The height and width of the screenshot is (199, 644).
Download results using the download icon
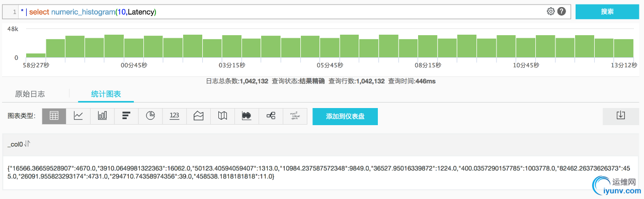621,116
